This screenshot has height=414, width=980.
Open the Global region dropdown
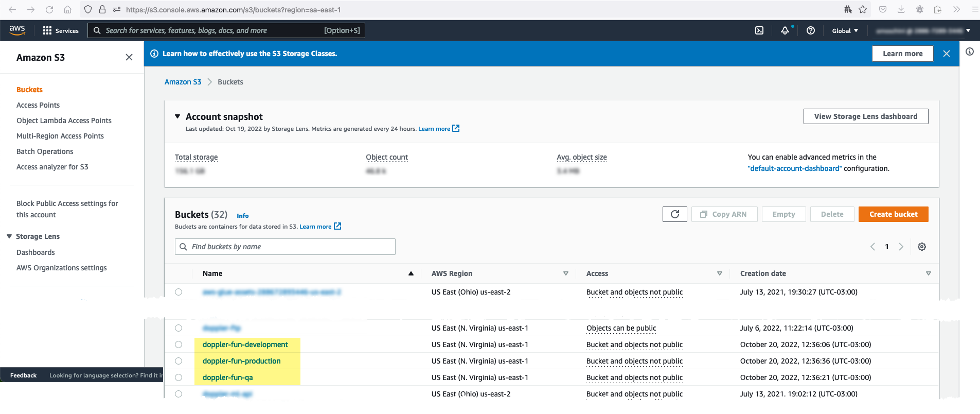tap(845, 31)
